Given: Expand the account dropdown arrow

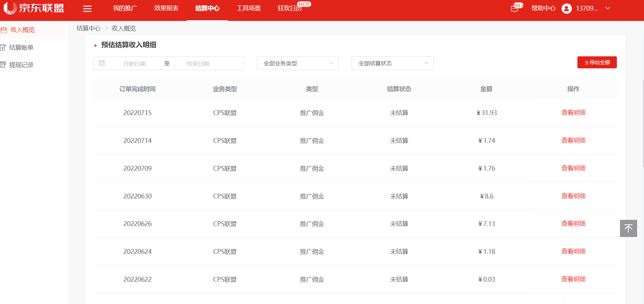Looking at the screenshot, I should [608, 8].
